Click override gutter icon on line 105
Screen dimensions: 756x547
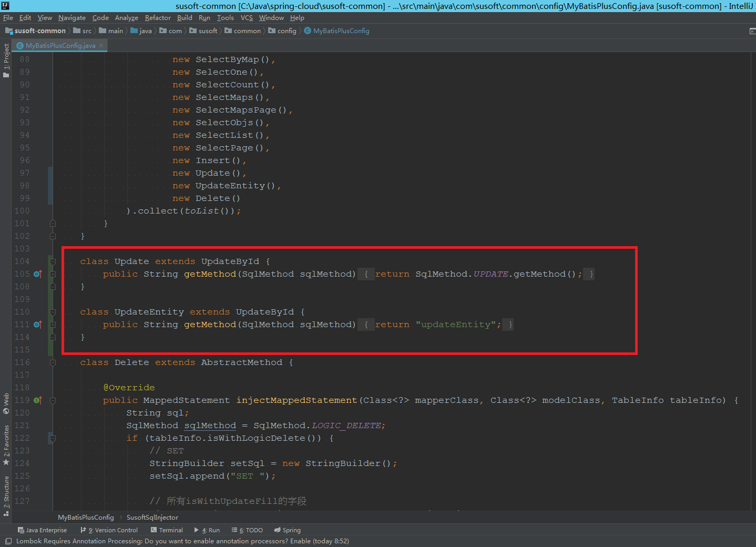(x=37, y=274)
